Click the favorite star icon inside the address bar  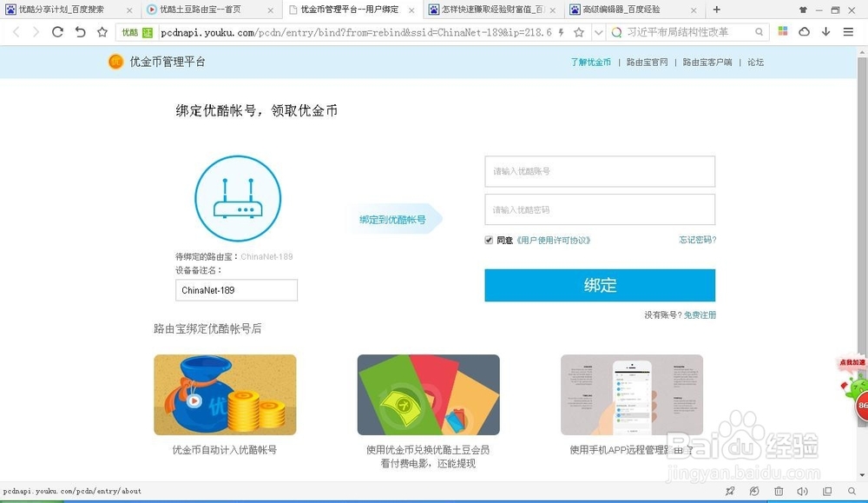tap(579, 33)
